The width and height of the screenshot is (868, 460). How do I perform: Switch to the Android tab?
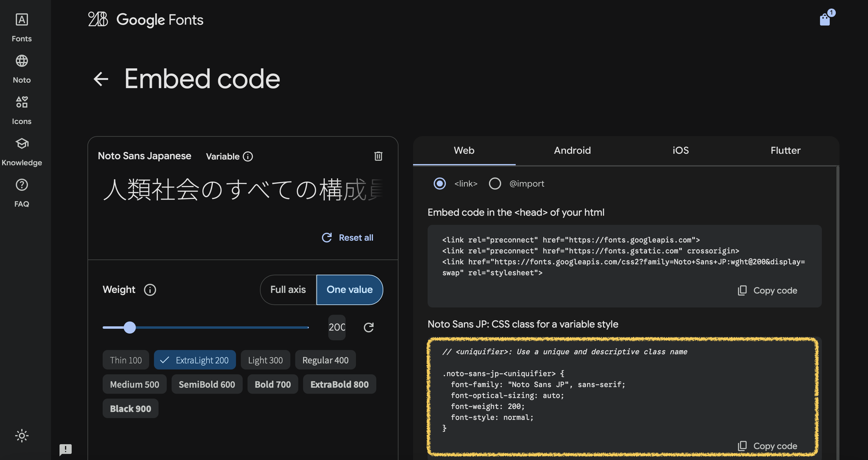coord(572,151)
